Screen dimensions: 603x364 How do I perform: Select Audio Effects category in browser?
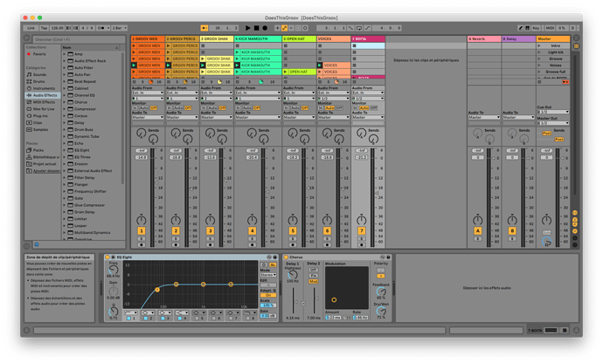[43, 95]
